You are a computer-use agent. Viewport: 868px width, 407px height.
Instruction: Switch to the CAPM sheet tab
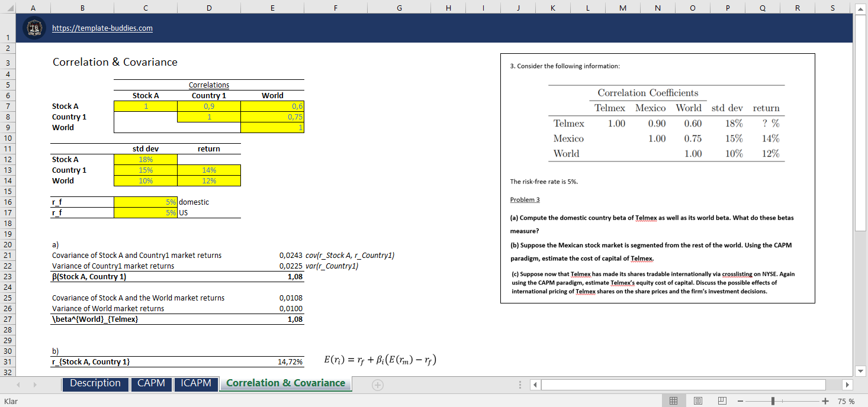click(151, 383)
